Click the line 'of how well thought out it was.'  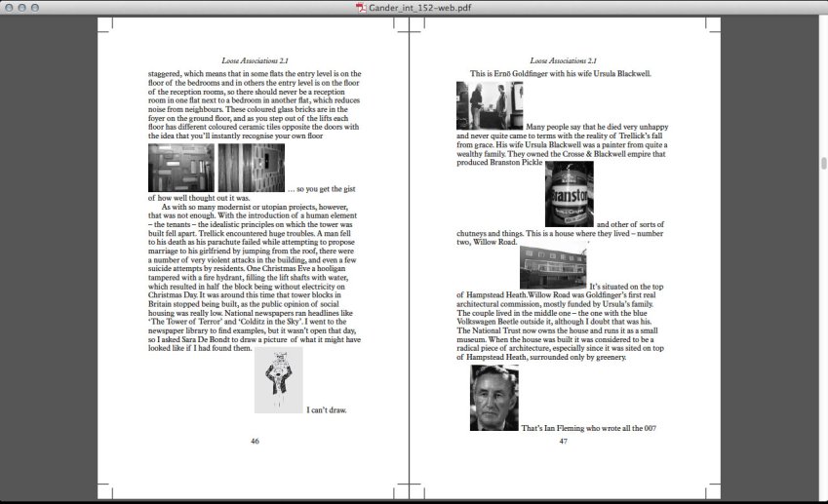click(x=199, y=198)
